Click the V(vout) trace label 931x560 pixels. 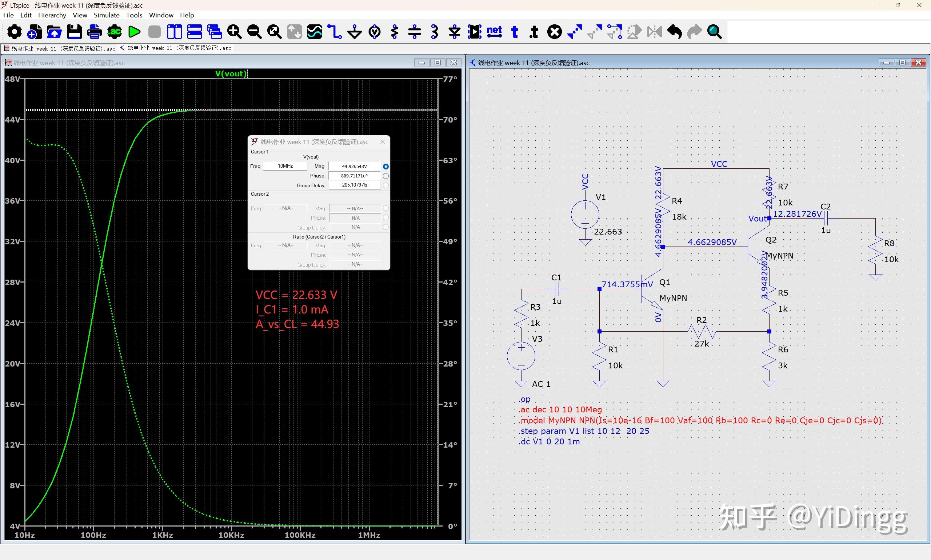231,73
